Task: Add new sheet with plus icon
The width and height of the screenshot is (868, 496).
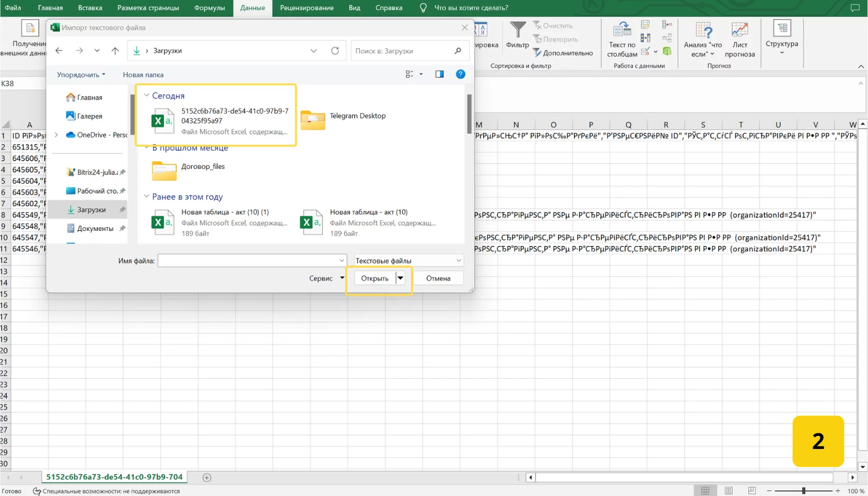Action: 207,477
